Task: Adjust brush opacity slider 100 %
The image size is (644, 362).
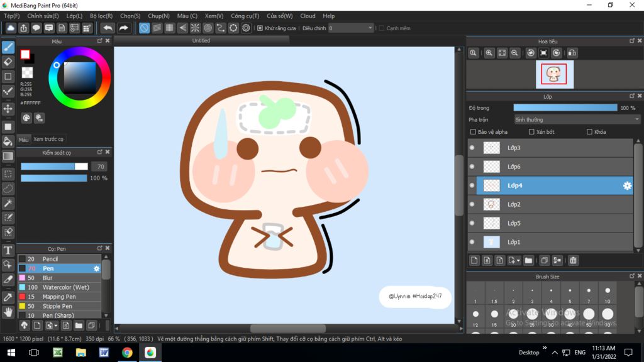Action: [54, 178]
